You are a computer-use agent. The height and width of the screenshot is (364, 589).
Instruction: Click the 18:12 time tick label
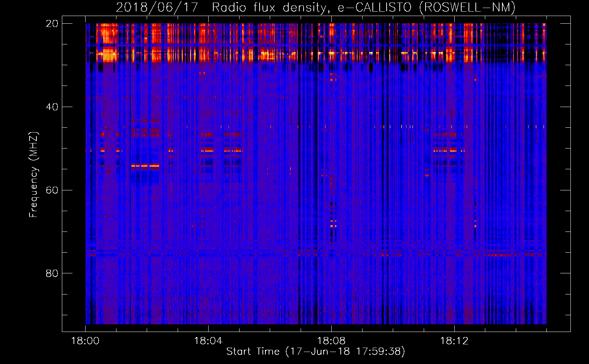pos(454,341)
